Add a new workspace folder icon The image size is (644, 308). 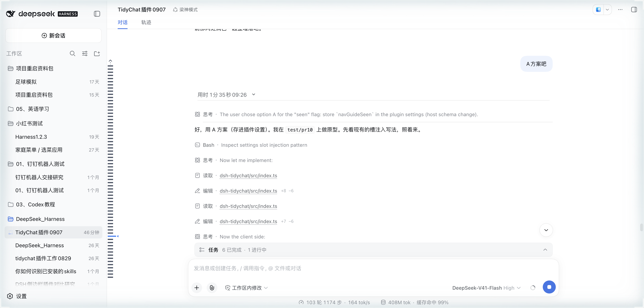coord(97,53)
